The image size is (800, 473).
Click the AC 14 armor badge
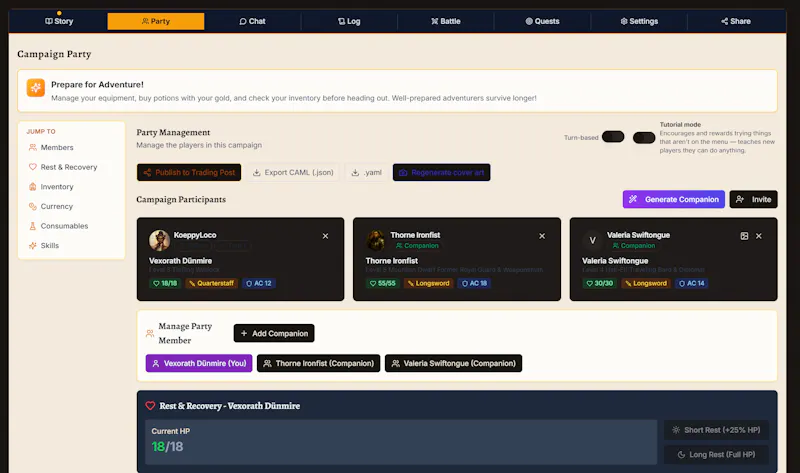point(691,283)
